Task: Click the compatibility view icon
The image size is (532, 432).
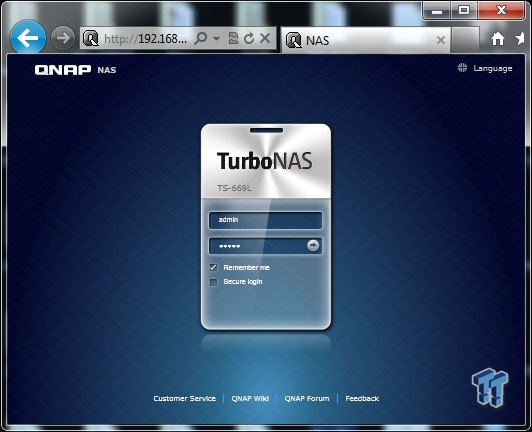Action: [x=233, y=38]
